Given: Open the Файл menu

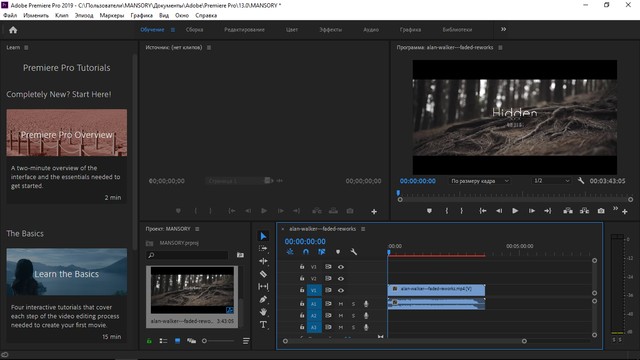Looking at the screenshot, I should (10, 16).
